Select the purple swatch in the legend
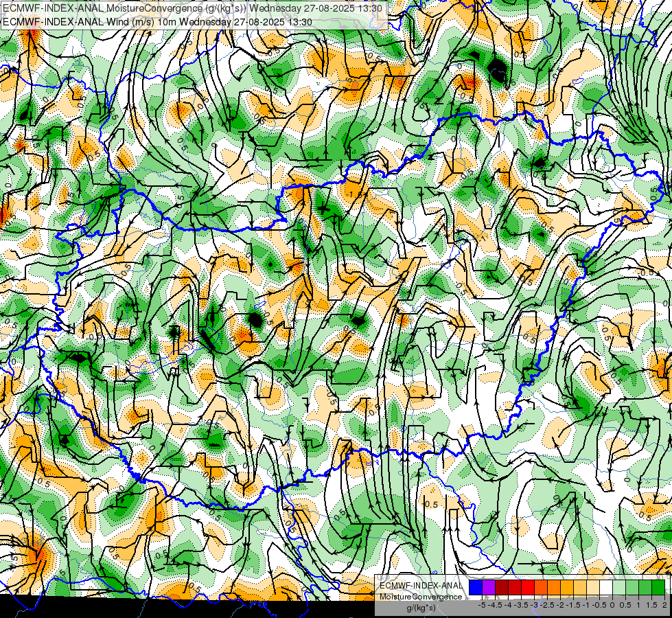The image size is (672, 618). 489,587
